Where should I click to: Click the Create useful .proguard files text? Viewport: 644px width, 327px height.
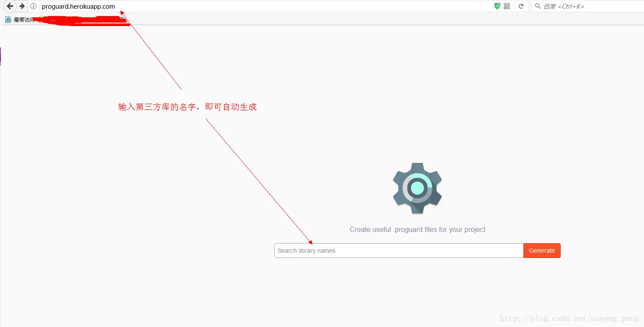(x=417, y=229)
